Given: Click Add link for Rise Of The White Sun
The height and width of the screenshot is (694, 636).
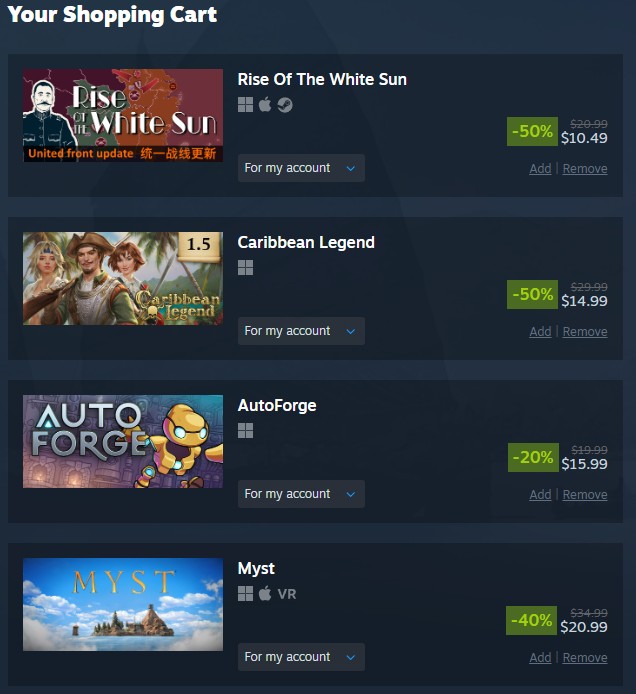Looking at the screenshot, I should (540, 169).
